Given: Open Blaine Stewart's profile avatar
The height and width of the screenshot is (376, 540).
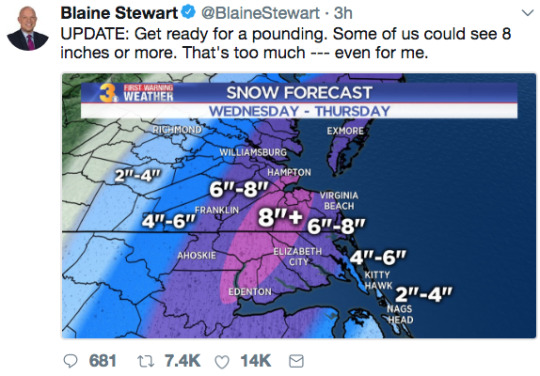Looking at the screenshot, I should (x=28, y=28).
